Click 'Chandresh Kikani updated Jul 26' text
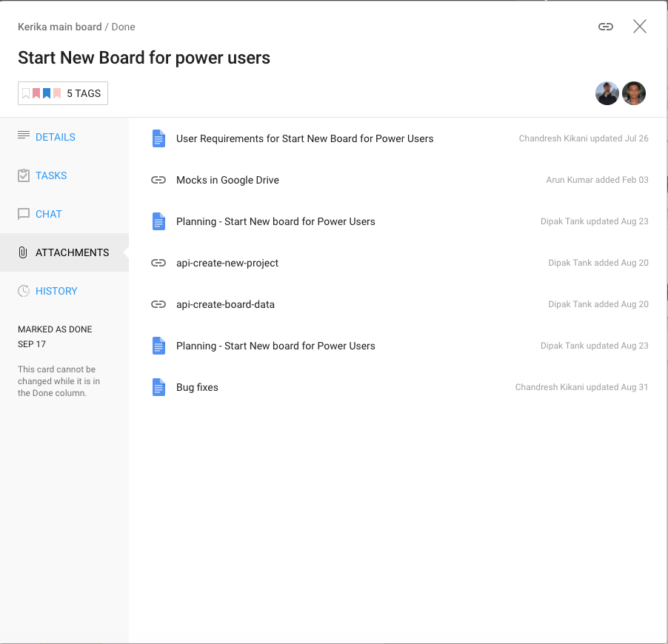The image size is (668, 644). point(584,138)
